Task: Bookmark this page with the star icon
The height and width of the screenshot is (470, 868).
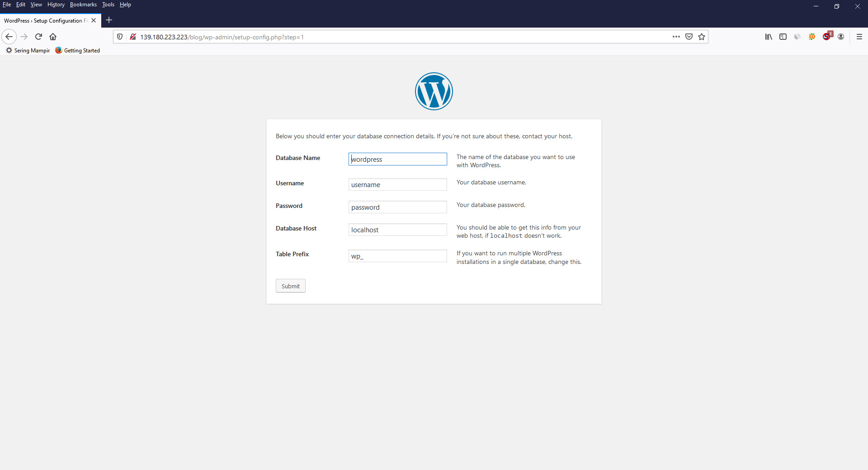Action: (x=701, y=37)
